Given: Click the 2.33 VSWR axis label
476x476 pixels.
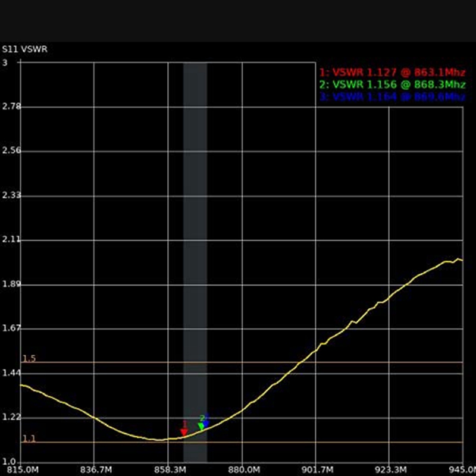Looking at the screenshot, I should (x=12, y=194).
